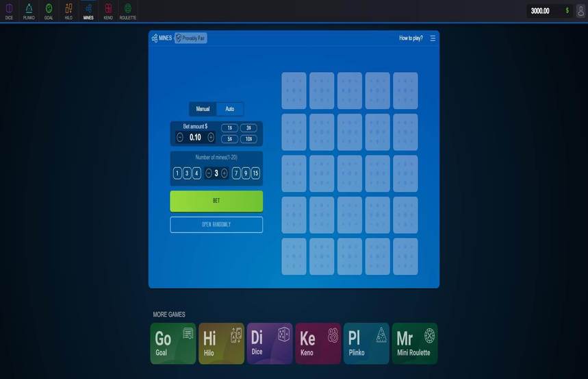Open the hamburger menu in game panel
This screenshot has width=588, height=379.
coord(433,38)
